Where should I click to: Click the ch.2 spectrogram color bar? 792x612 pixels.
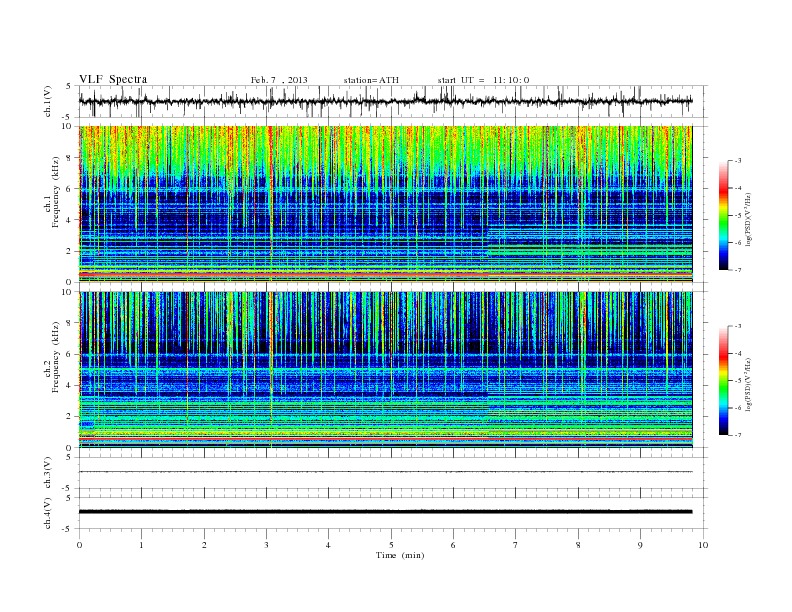coord(724,381)
